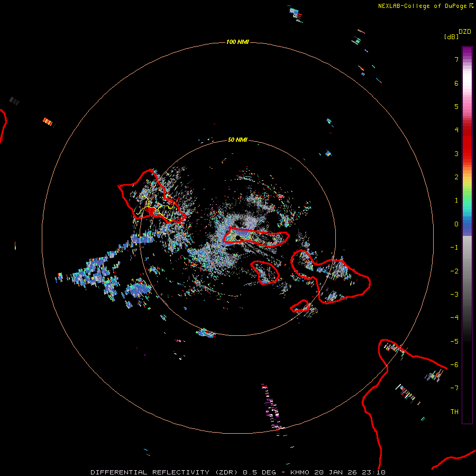Viewport: 476px width, 476px height.
Task: Click the -3 value on the color scale
Action: point(454,295)
